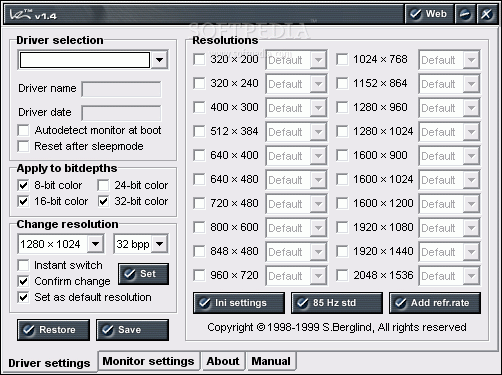Tick the 1280 × 960 checkbox

click(342, 108)
